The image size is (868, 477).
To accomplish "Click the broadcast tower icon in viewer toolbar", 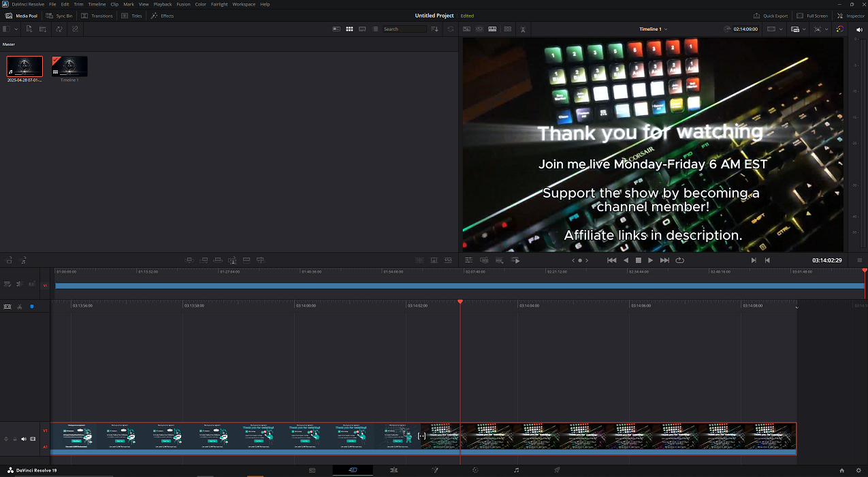I will (523, 29).
